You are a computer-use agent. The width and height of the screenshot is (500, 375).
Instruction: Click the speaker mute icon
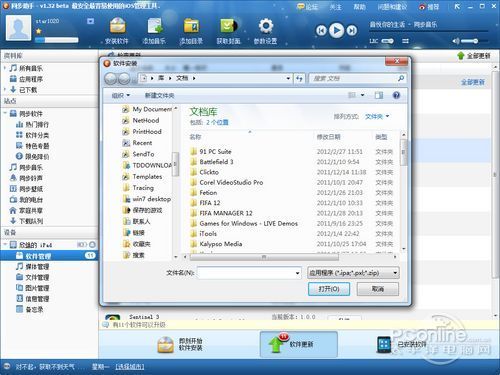(455, 41)
